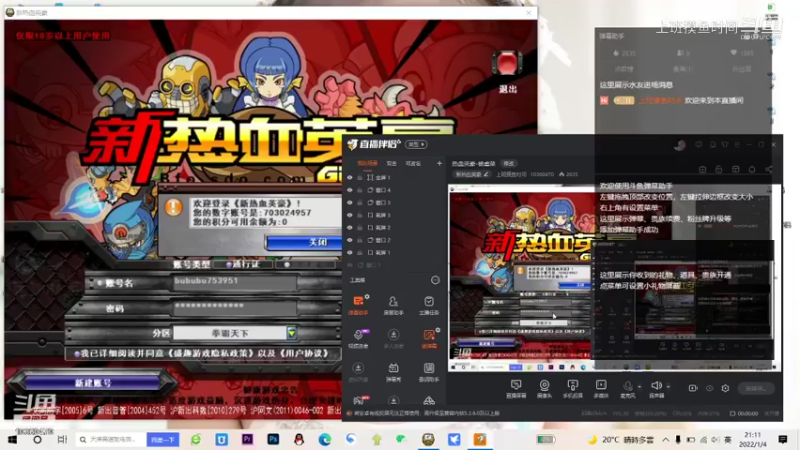This screenshot has width=800, height=450.
Task: Open the Windows Start menu
Action: point(12,439)
